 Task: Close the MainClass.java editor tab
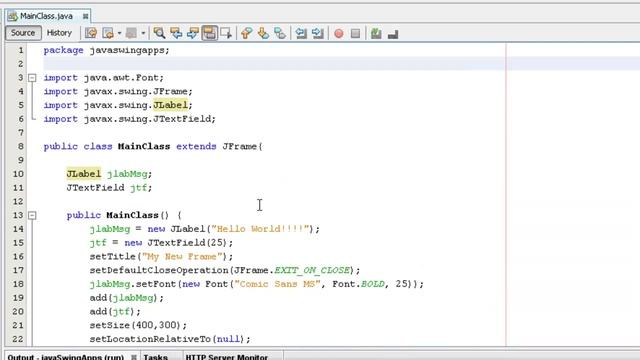pyautogui.click(x=85, y=16)
